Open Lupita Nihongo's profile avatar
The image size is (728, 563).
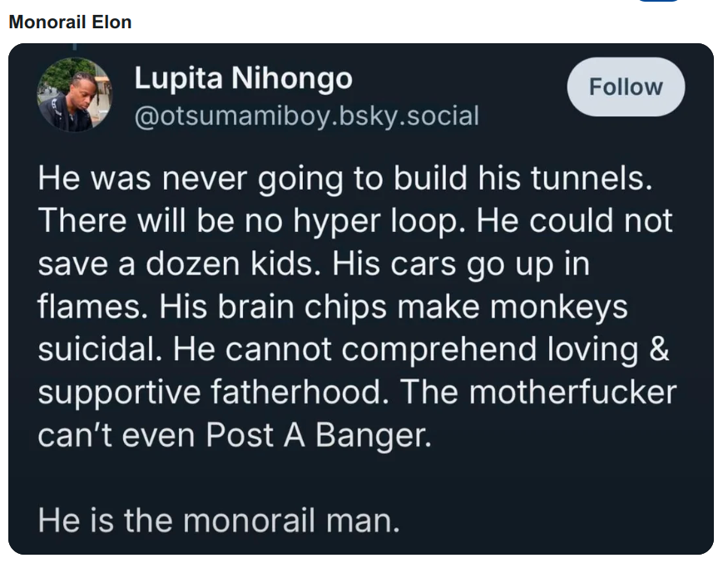pyautogui.click(x=74, y=95)
